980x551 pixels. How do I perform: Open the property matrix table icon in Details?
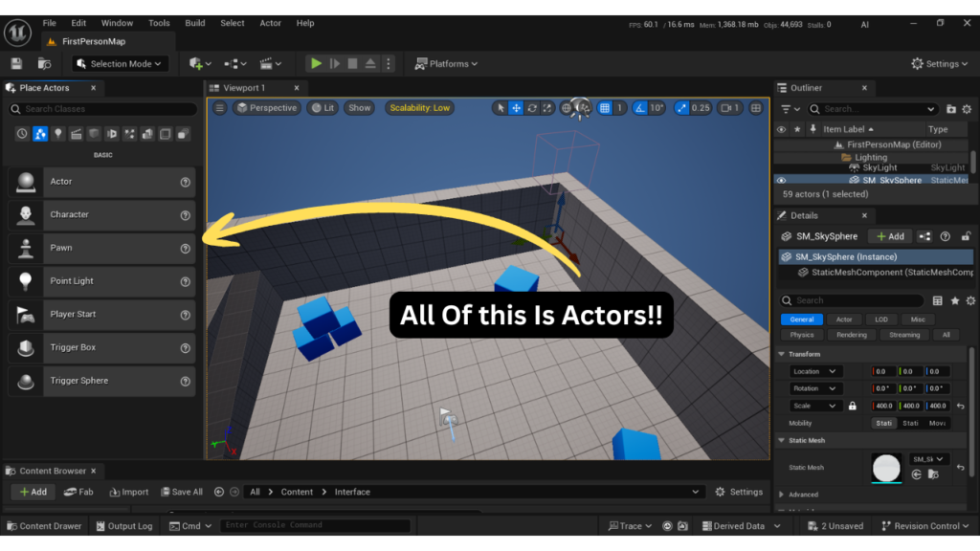938,300
